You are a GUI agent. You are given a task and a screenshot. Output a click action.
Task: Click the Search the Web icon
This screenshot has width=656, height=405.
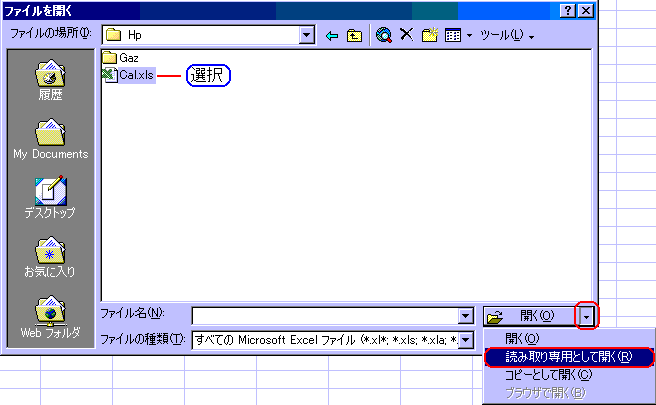(384, 36)
